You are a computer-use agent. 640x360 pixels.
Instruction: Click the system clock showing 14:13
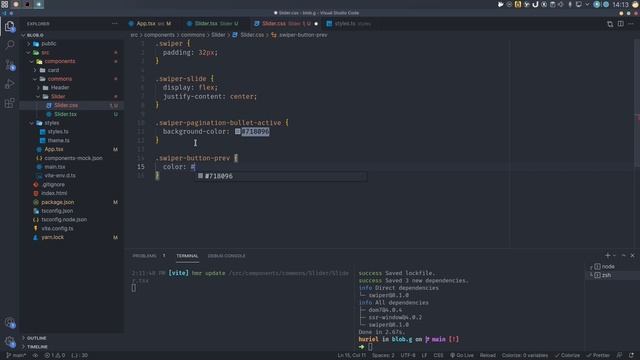coord(620,4)
